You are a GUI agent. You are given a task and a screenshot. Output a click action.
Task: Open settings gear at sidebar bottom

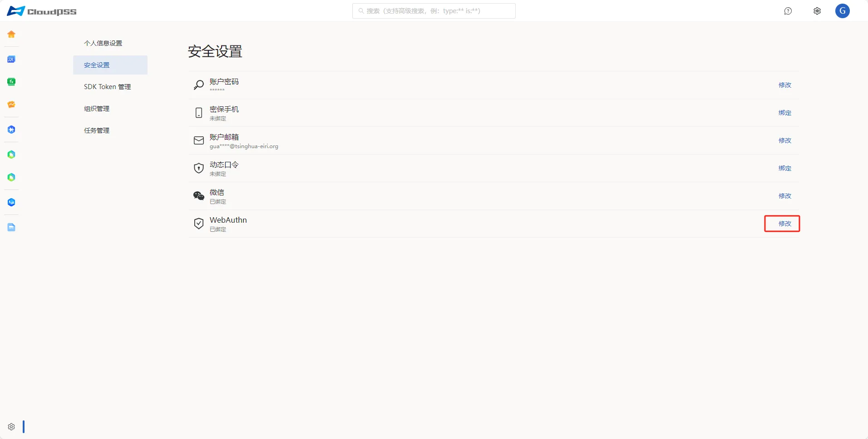click(x=11, y=427)
